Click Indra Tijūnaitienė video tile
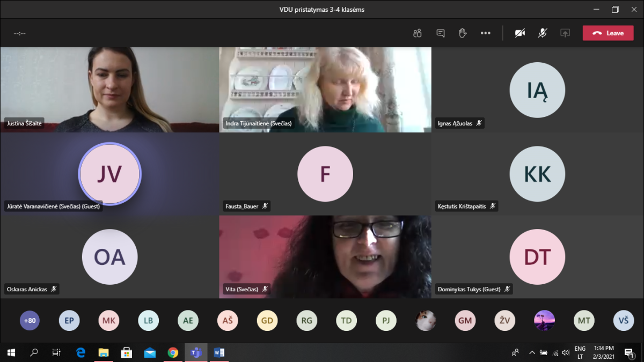The height and width of the screenshot is (362, 644). pos(325,90)
